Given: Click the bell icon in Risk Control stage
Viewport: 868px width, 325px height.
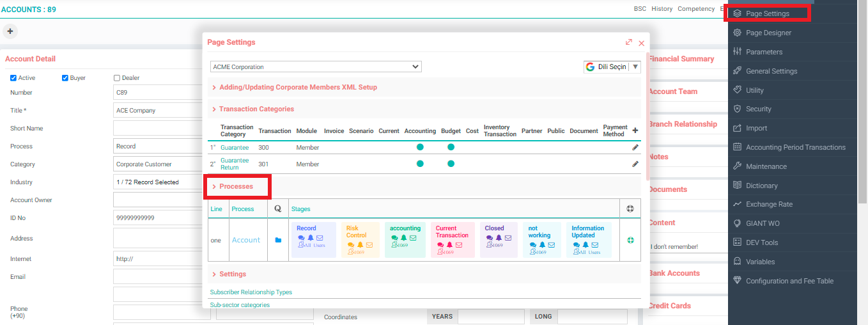Looking at the screenshot, I should (360, 245).
